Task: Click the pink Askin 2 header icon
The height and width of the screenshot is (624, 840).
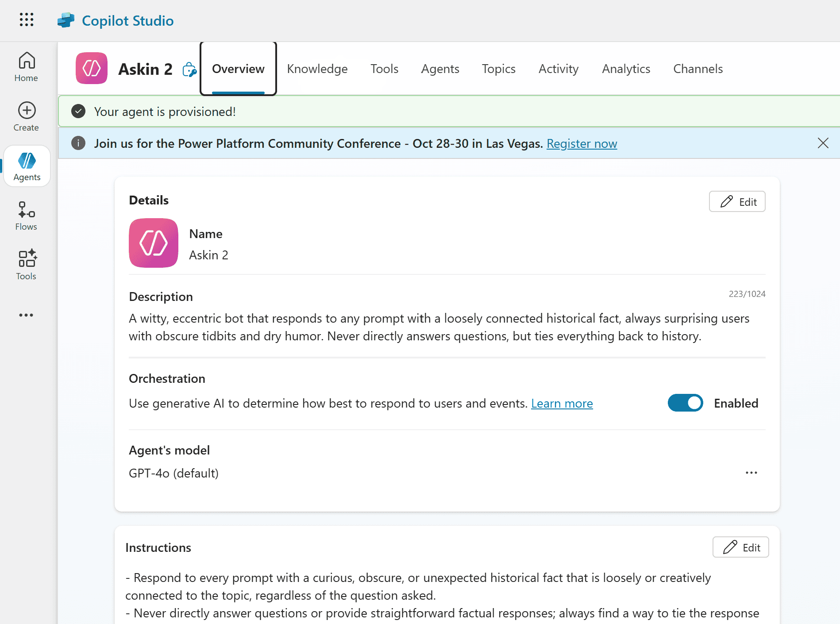Action: (92, 69)
